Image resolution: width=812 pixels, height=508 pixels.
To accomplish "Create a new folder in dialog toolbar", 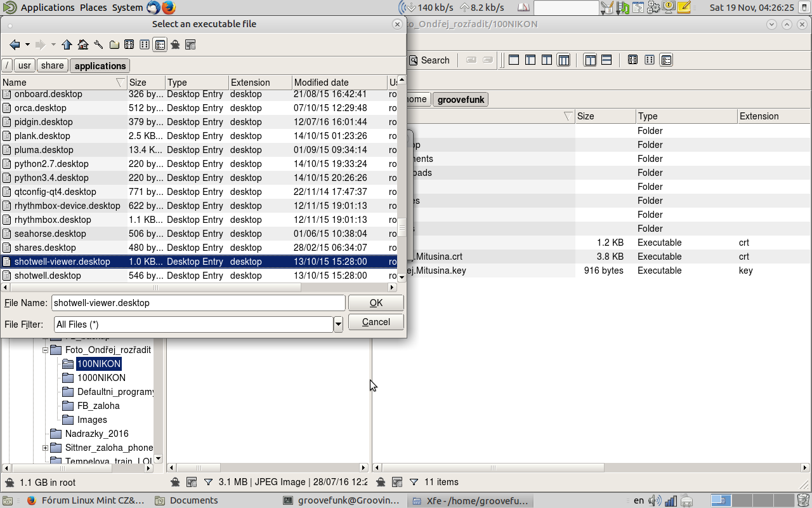I will [x=114, y=44].
